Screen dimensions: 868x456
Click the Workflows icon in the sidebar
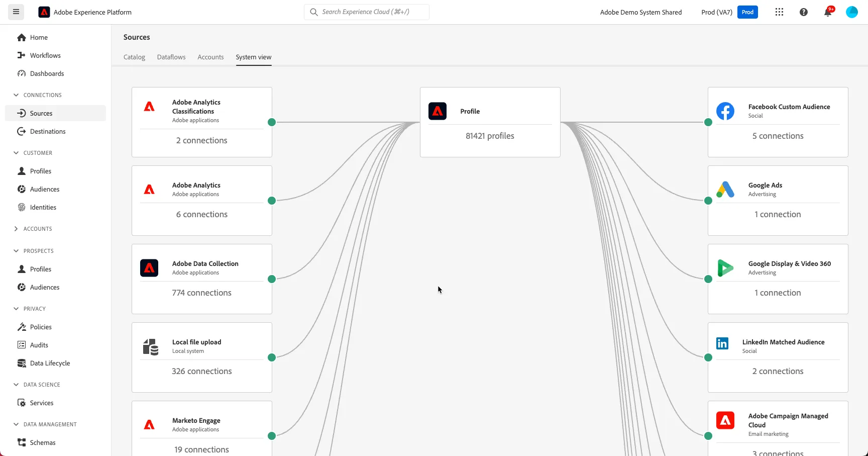22,55
